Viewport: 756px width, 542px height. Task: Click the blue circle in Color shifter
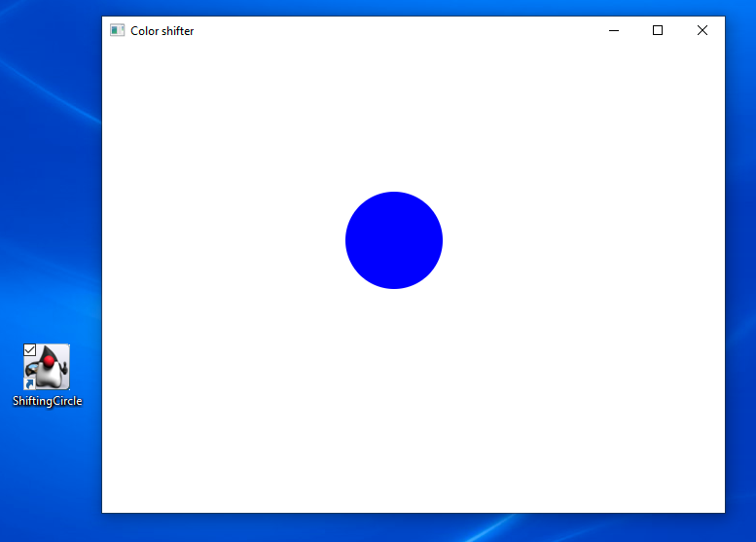click(x=394, y=240)
